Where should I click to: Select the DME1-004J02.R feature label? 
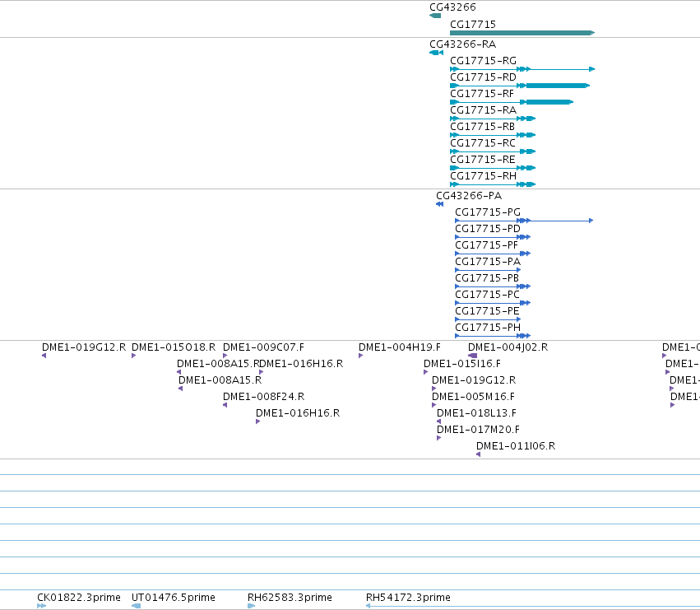[x=508, y=347]
